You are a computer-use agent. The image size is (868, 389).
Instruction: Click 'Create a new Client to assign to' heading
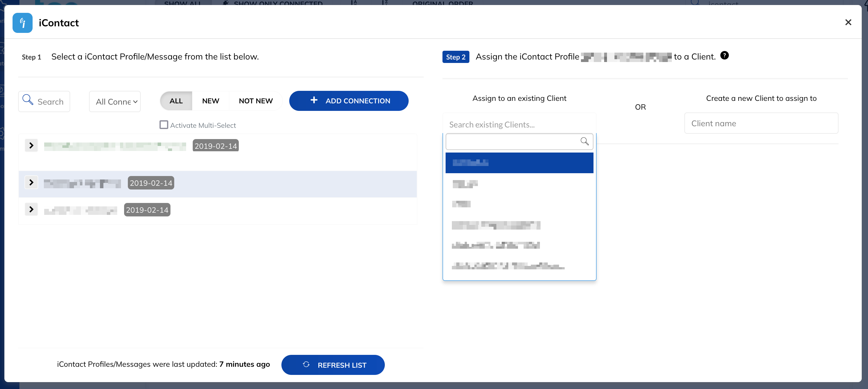pyautogui.click(x=761, y=98)
